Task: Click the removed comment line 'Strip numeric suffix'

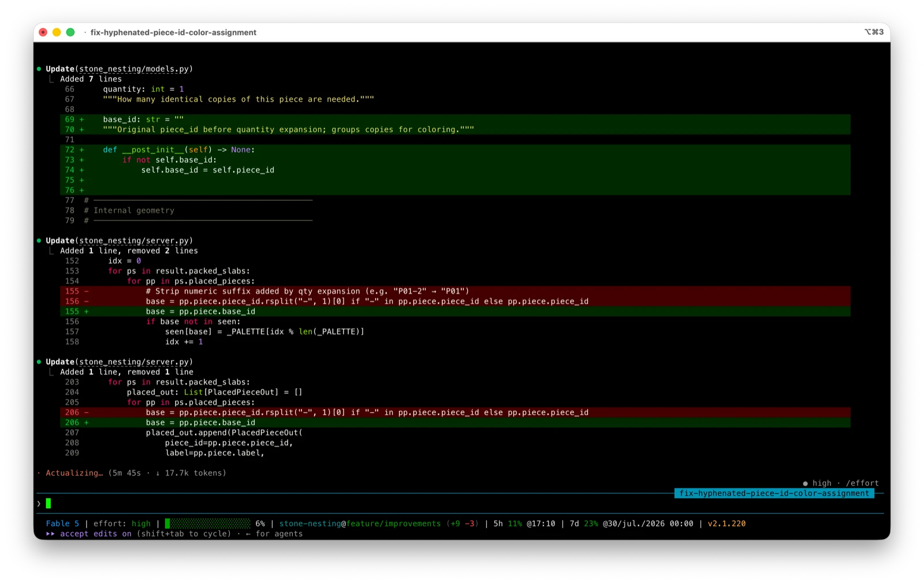Action: pos(455,291)
